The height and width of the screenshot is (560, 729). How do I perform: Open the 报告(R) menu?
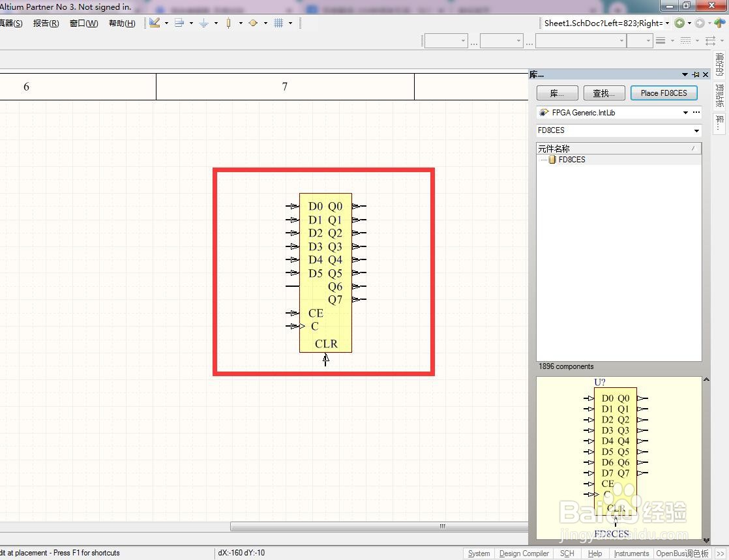(x=46, y=23)
